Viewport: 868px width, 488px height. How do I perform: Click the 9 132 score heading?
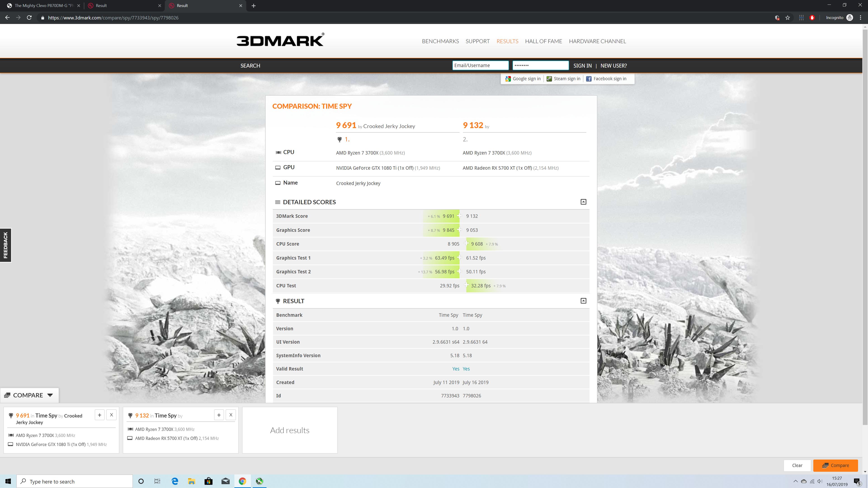473,125
